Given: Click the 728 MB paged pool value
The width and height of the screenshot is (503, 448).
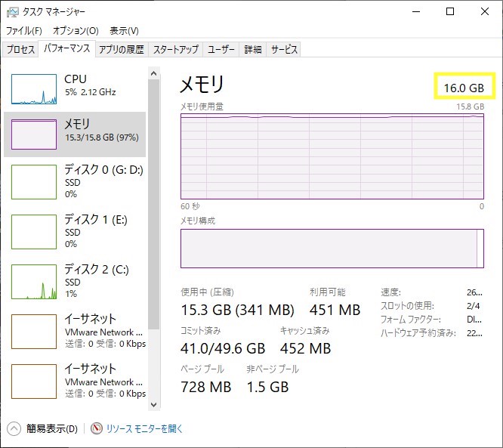Looking at the screenshot, I should [x=206, y=387].
